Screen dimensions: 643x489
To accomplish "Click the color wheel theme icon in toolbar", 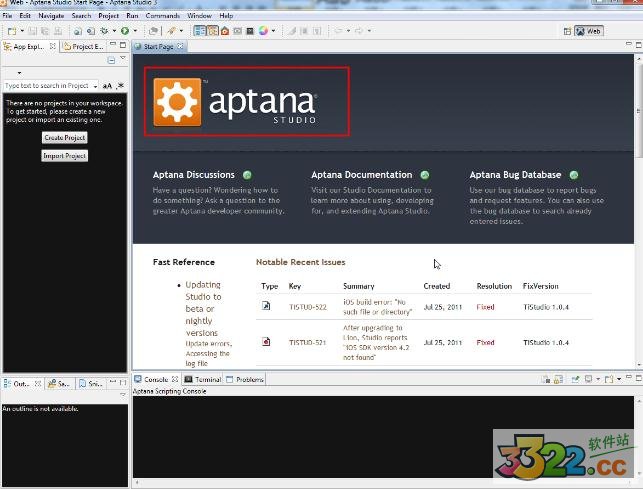I will pyautogui.click(x=264, y=31).
